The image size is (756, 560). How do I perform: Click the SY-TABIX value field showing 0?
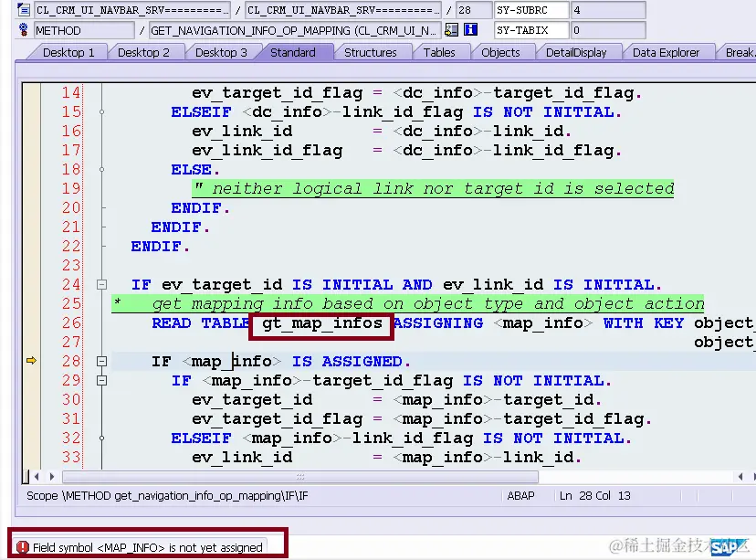coord(608,30)
